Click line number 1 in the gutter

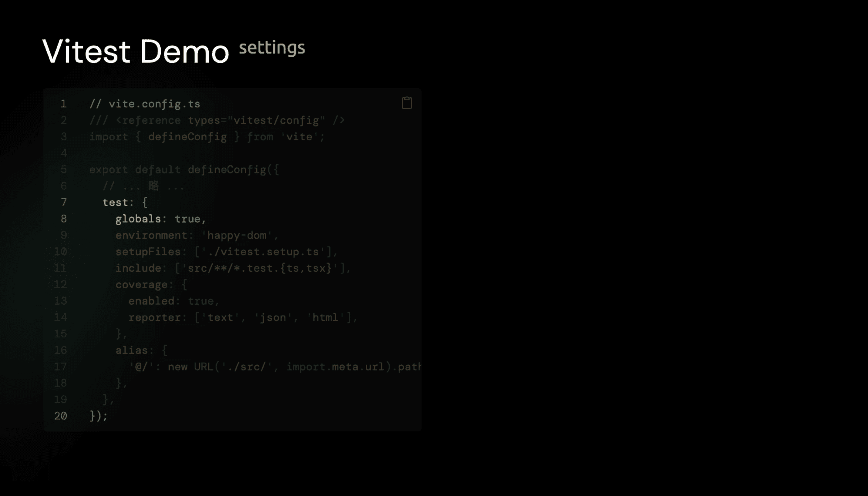coord(63,104)
